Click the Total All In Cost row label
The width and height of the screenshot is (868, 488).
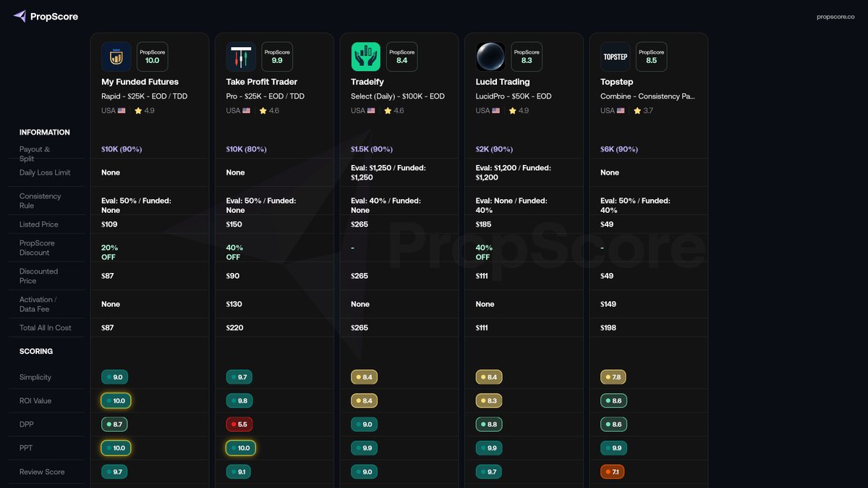(46, 328)
